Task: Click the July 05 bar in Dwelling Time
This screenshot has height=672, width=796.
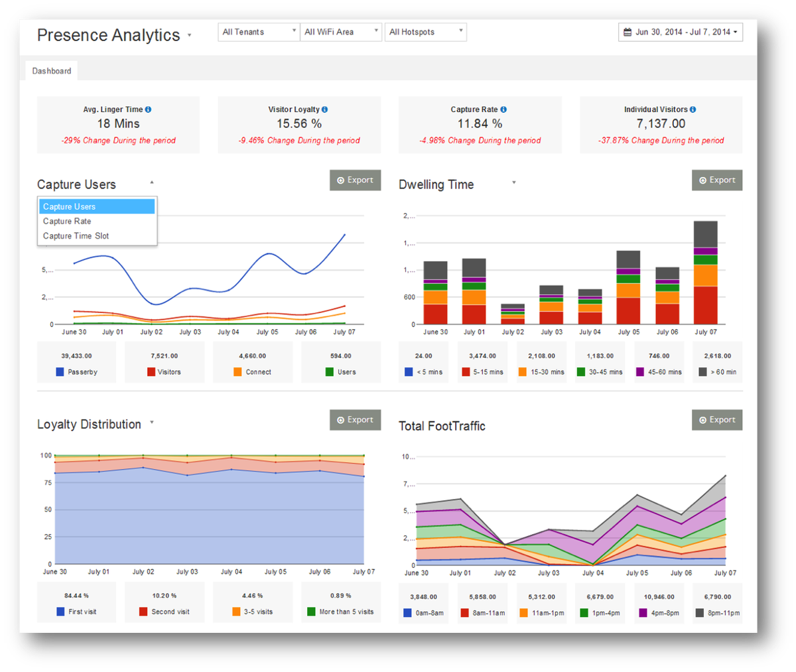Action: (628, 287)
